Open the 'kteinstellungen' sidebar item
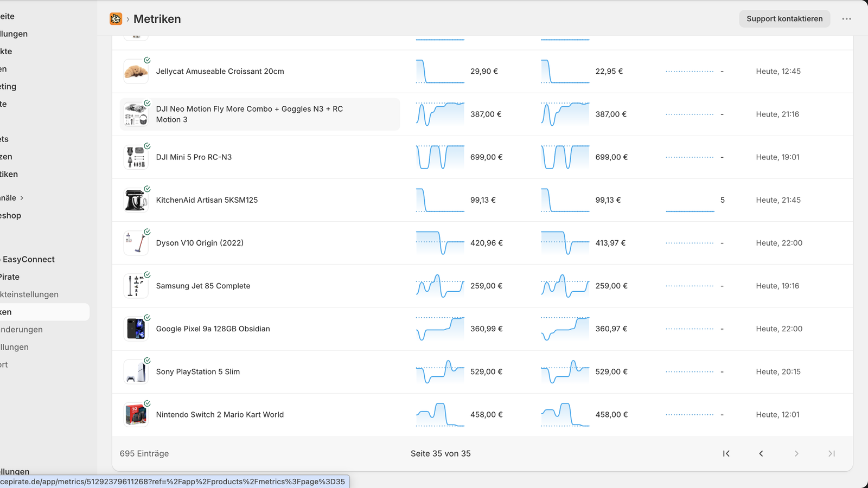The image size is (868, 488). tap(29, 294)
